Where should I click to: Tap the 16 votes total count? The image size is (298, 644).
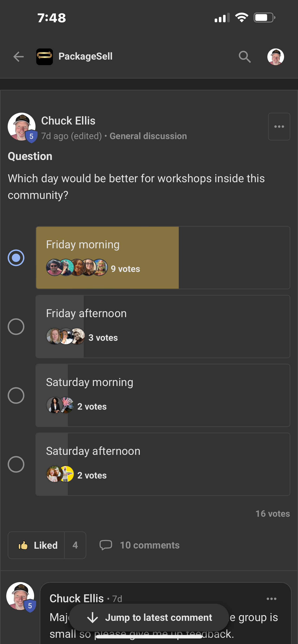[x=273, y=514]
